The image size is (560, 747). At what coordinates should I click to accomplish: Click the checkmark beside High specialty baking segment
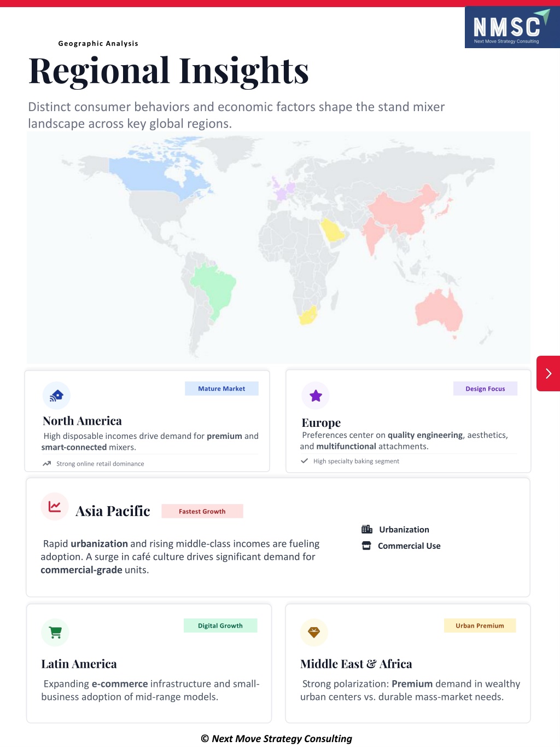[x=305, y=461]
